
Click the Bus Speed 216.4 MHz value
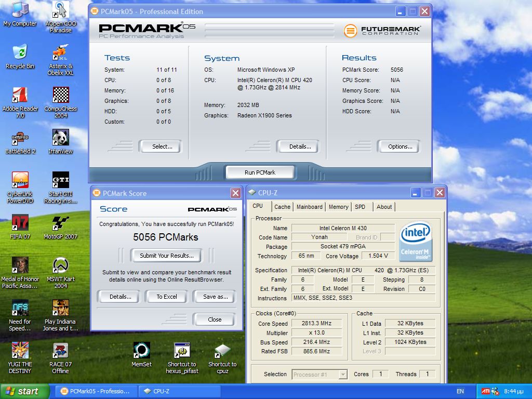coord(316,342)
